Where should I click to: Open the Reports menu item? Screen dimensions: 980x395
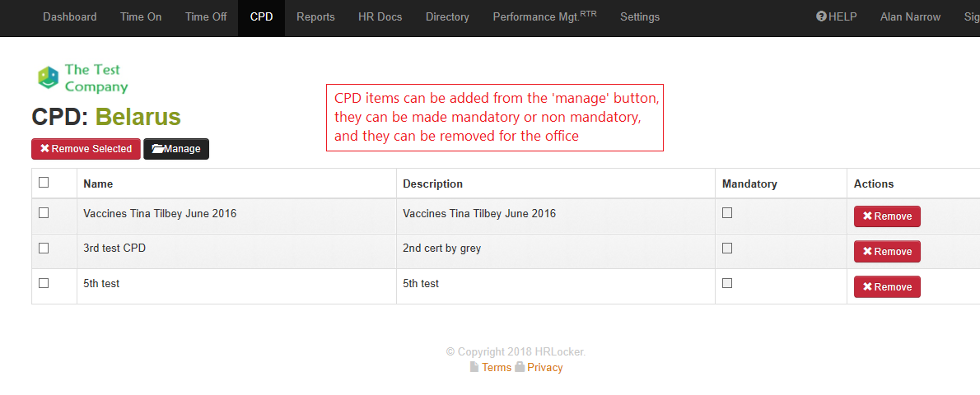click(x=315, y=16)
